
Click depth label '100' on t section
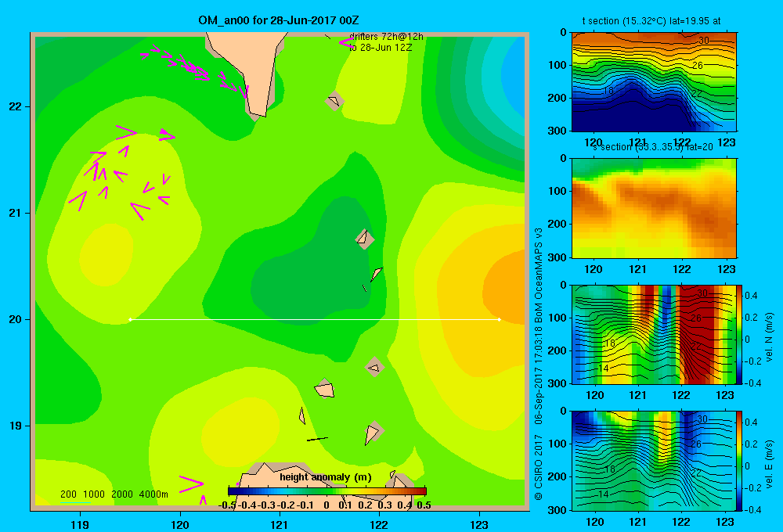557,65
